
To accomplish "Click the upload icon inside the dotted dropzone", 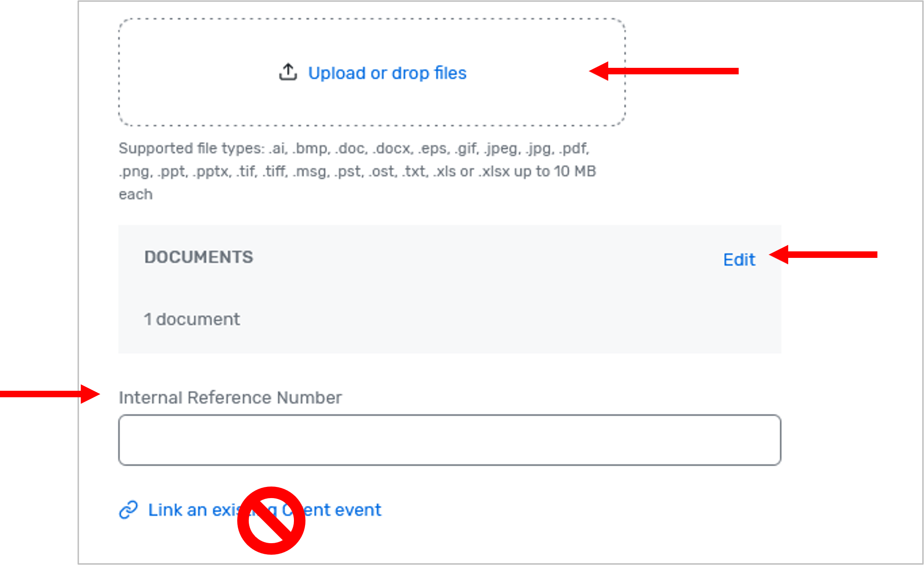I will (x=288, y=72).
